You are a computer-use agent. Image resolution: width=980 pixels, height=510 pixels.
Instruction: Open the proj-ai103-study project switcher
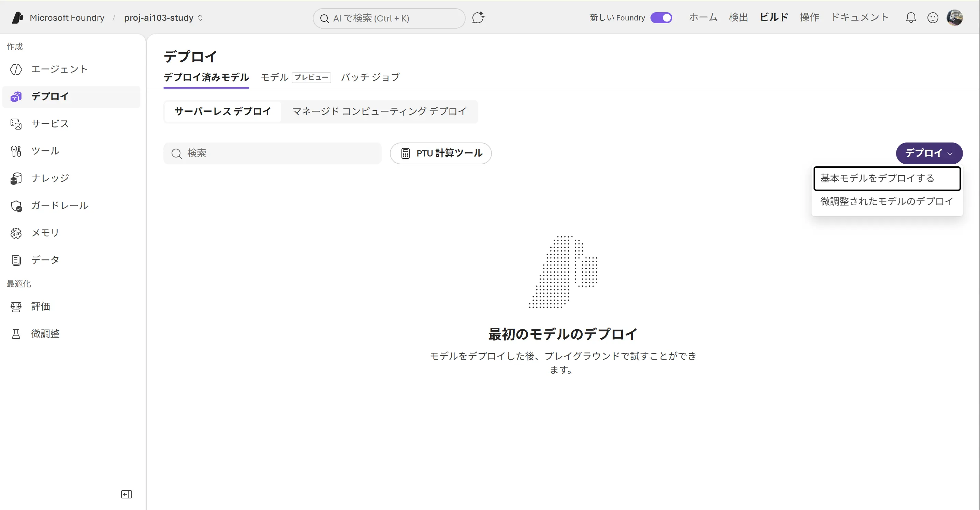164,17
